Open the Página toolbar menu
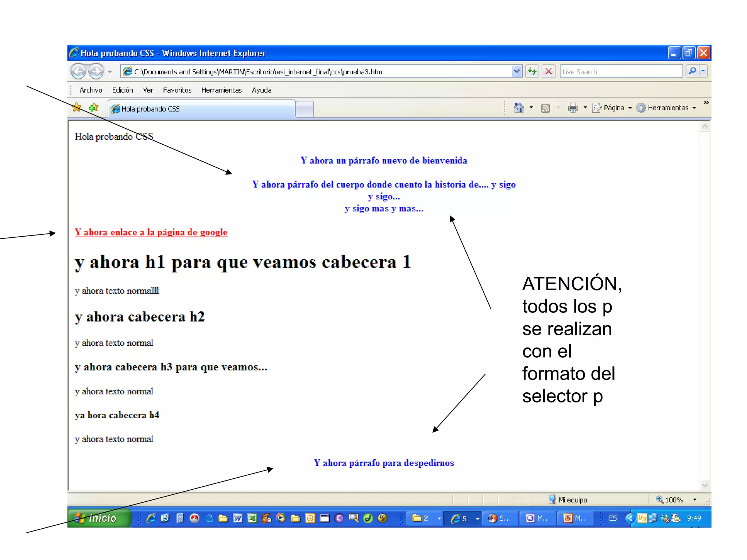The image size is (747, 560). [x=612, y=108]
